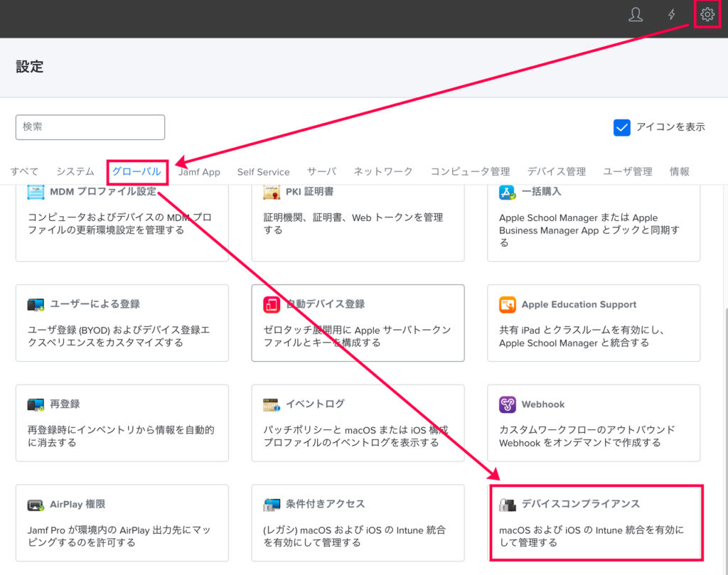Open the Webhook title link

coord(542,404)
